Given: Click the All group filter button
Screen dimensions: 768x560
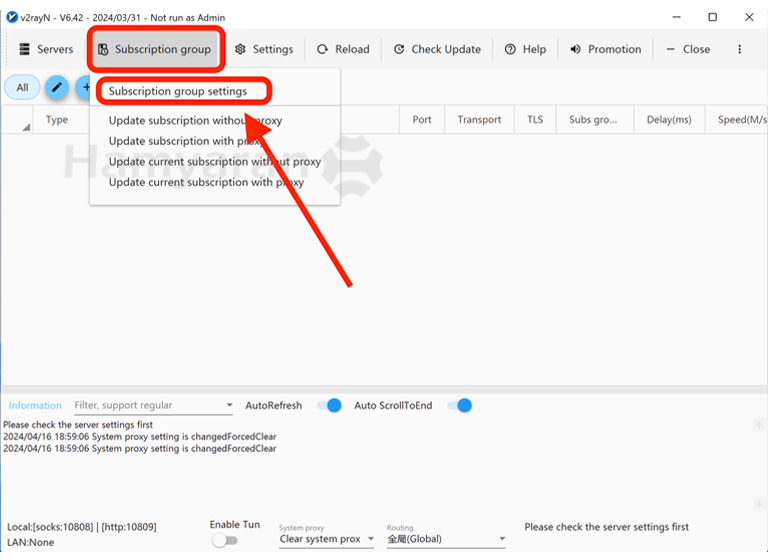Looking at the screenshot, I should pos(22,88).
